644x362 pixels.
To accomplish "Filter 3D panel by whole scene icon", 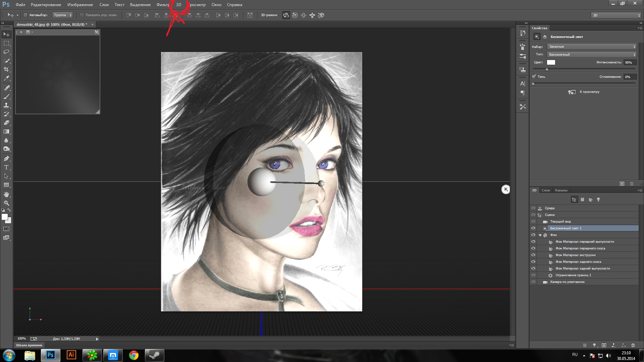I will click(x=574, y=200).
